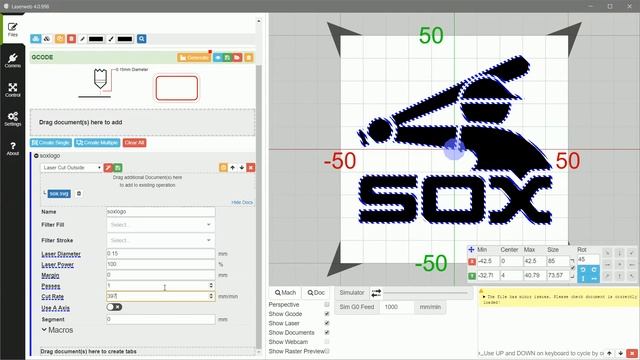Toggle the Use A Axis switch
The image size is (640, 360).
(114, 307)
